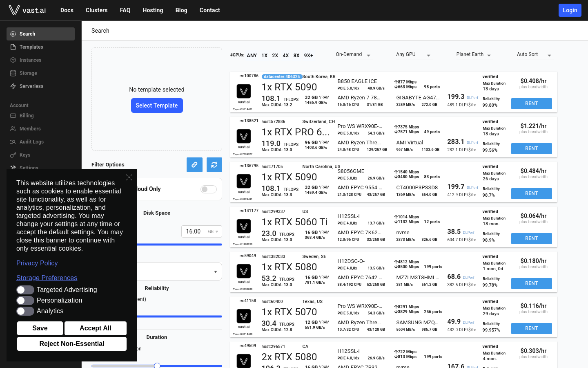Open the Docs menu item
The height and width of the screenshot is (368, 588).
(x=67, y=10)
